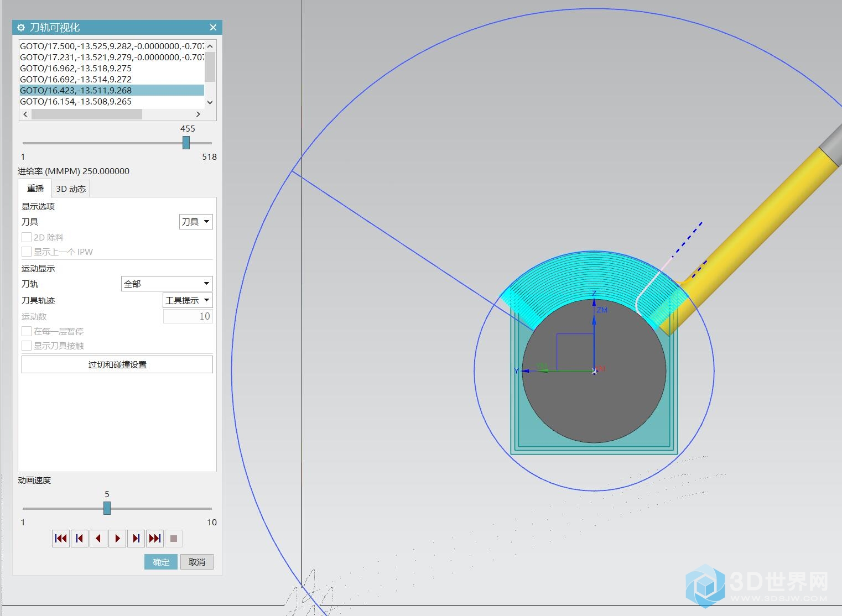Click the list's horizontal scroll left arrow
Screen dimensions: 842x616
tap(25, 114)
